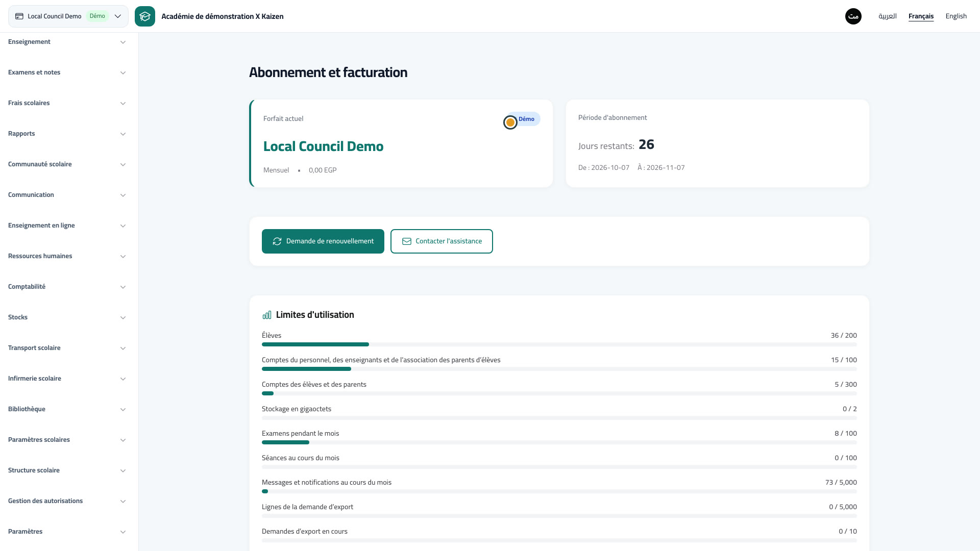Click the 0,00 EGP price text

(323, 170)
